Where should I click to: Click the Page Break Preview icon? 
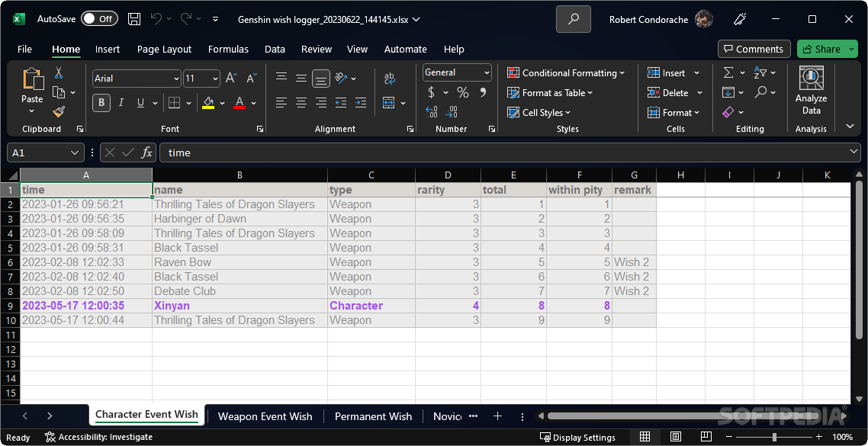click(706, 437)
